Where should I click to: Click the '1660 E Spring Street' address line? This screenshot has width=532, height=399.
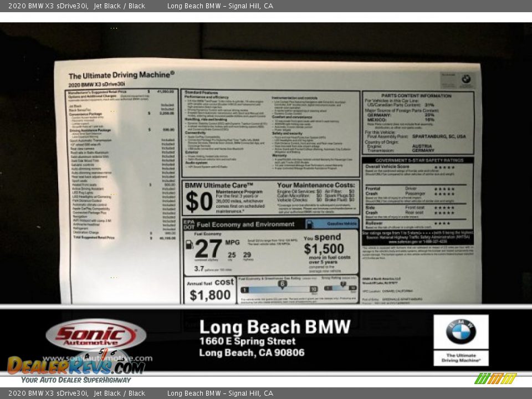click(x=247, y=341)
